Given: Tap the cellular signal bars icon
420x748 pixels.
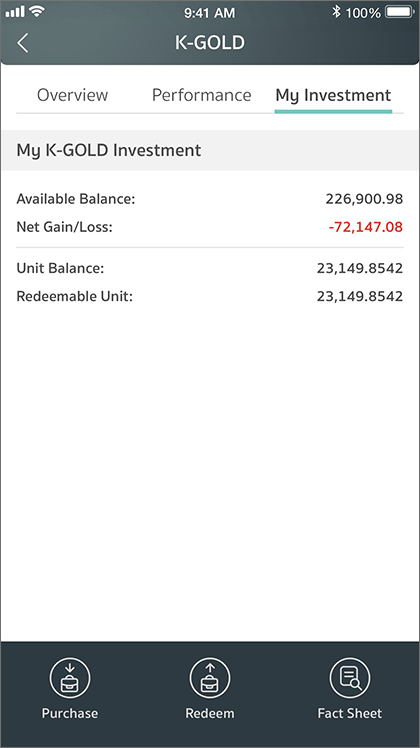Looking at the screenshot, I should point(15,12).
